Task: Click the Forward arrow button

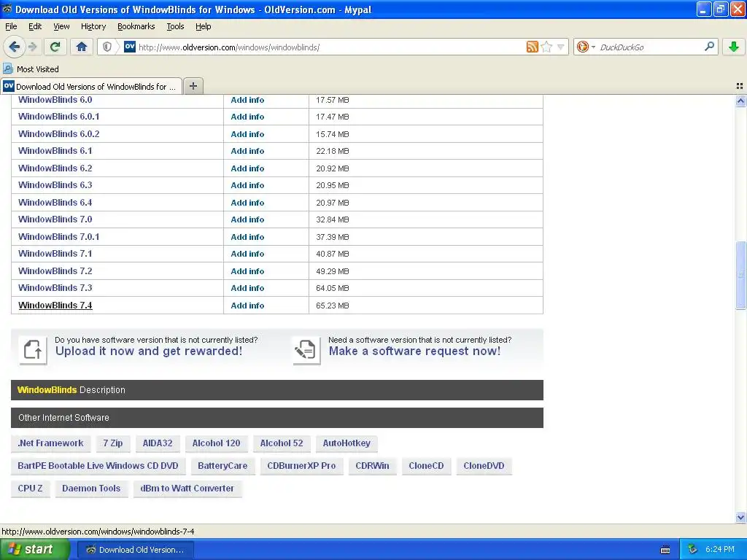Action: click(32, 47)
